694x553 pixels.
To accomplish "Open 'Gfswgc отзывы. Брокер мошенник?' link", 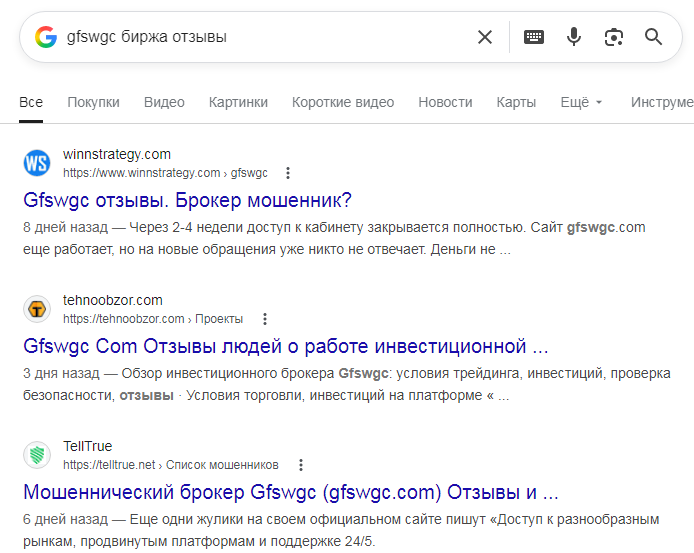I will [x=187, y=200].
